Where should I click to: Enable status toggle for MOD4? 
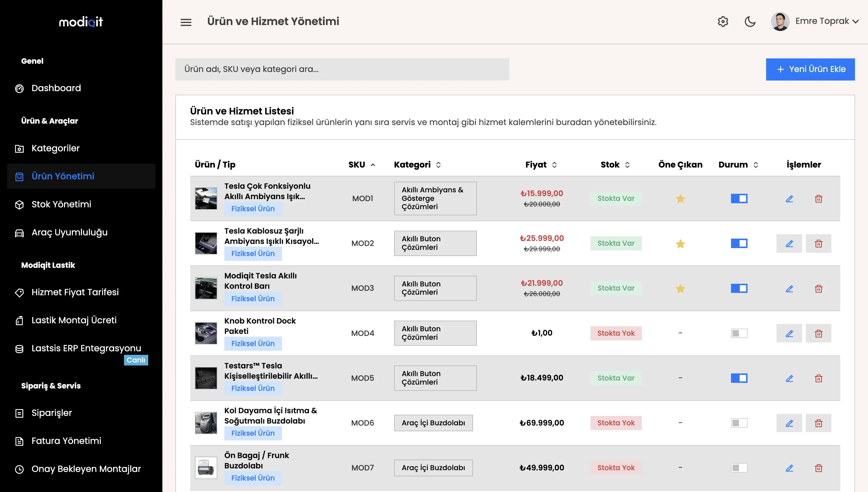click(739, 333)
